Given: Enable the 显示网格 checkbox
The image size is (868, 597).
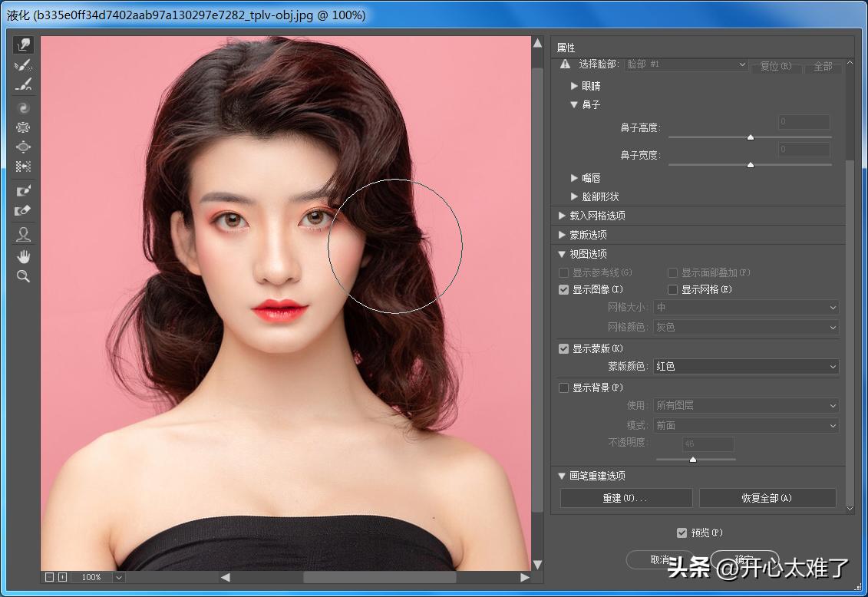Looking at the screenshot, I should pyautogui.click(x=672, y=289).
